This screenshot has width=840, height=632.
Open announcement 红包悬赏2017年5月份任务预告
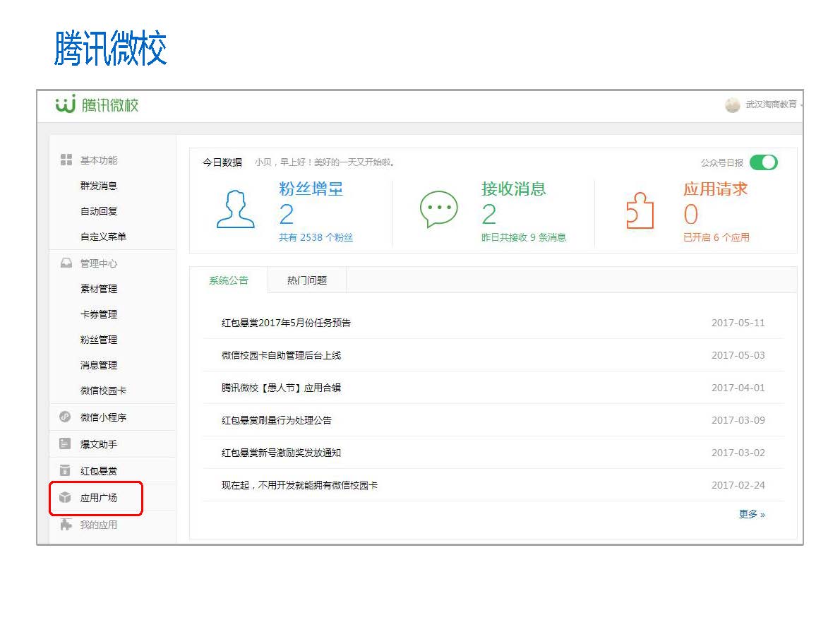click(x=286, y=323)
